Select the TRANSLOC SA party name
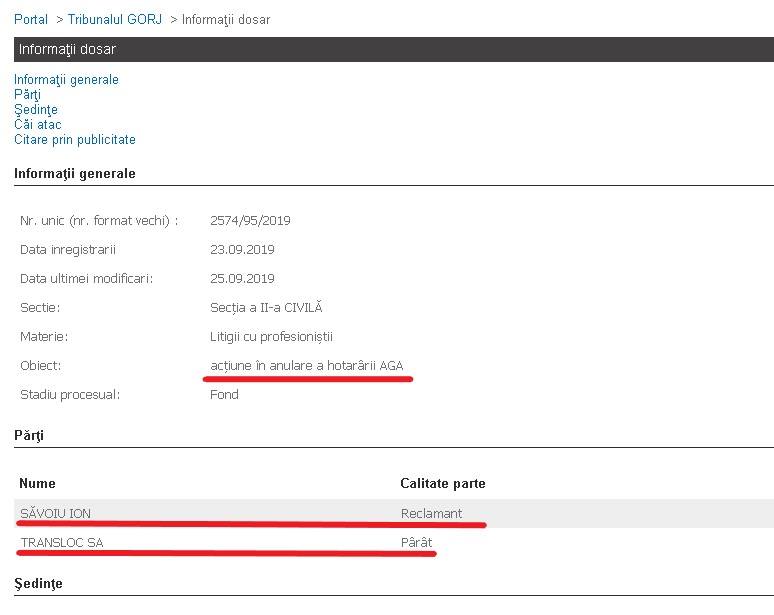 62,543
